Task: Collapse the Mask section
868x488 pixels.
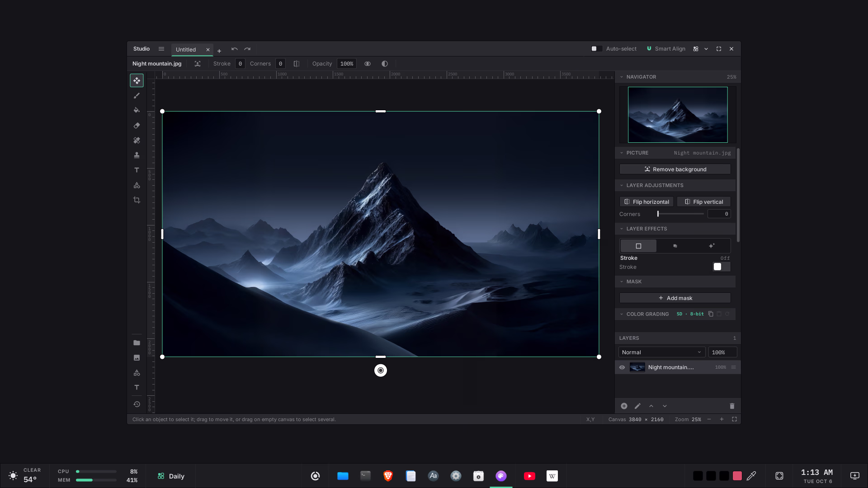Action: (622, 282)
